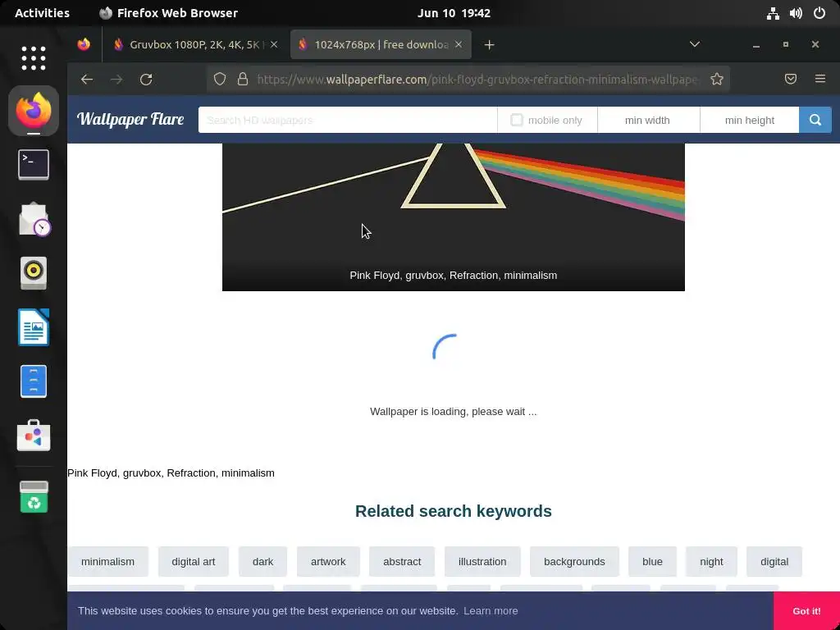
Task: Select the illustration keyword tag
Action: coord(482,561)
